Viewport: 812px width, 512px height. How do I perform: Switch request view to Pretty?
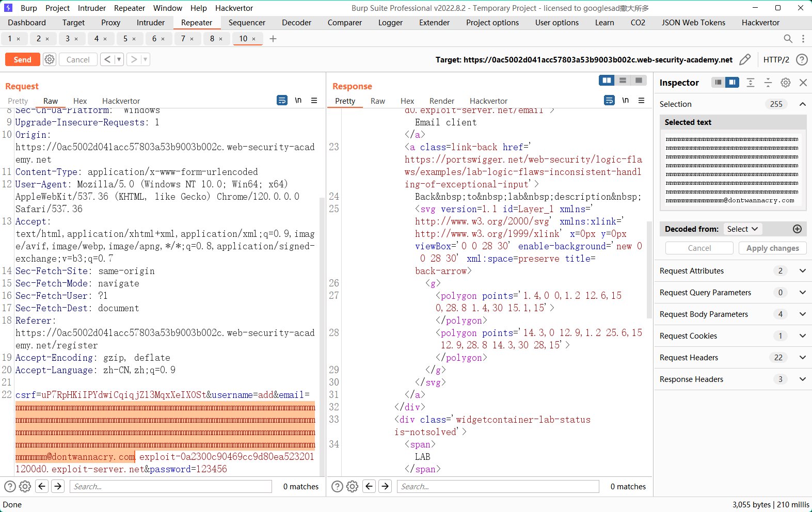[18, 101]
